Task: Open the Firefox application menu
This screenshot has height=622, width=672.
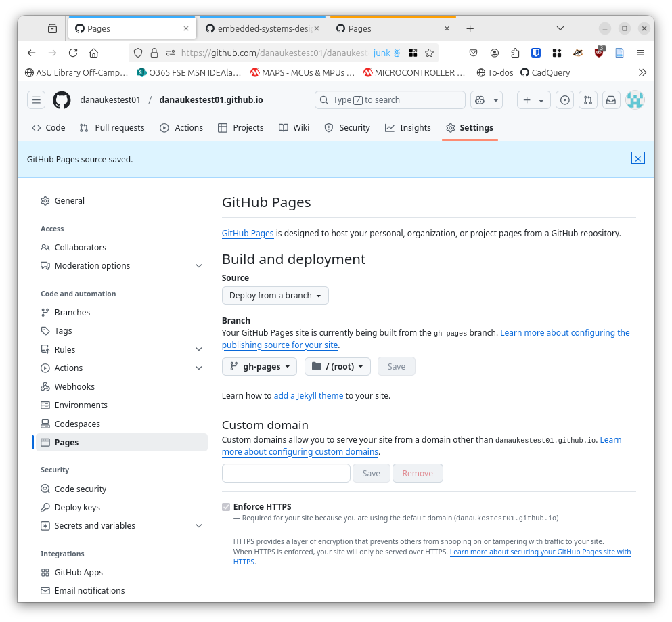Action: click(x=641, y=53)
